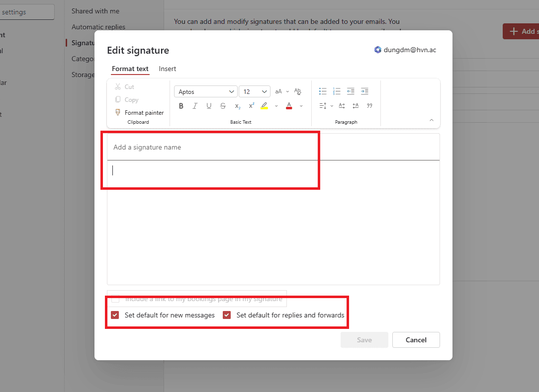The image size is (539, 392).
Task: Open Automatic replies settings
Action: (98, 27)
